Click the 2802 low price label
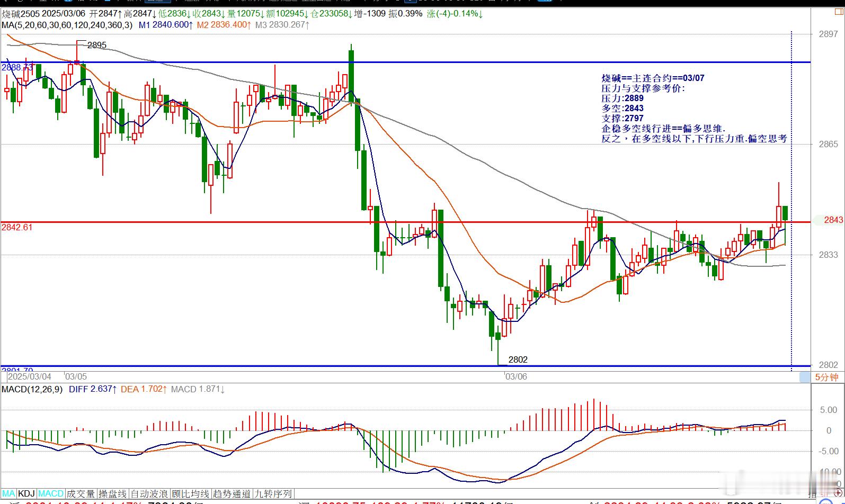845x504 pixels. [518, 359]
